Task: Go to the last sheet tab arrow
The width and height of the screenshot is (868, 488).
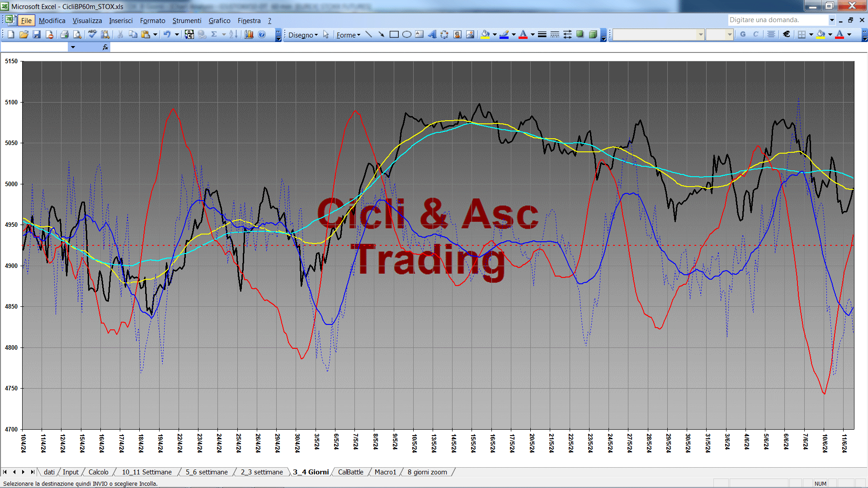Action: click(32, 472)
